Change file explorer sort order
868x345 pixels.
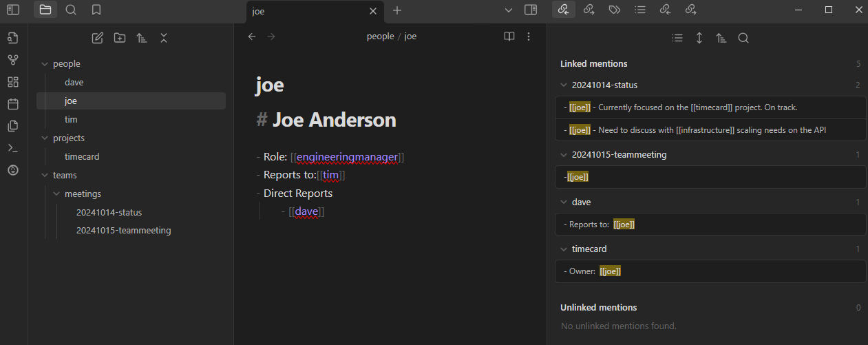pyautogui.click(x=142, y=38)
